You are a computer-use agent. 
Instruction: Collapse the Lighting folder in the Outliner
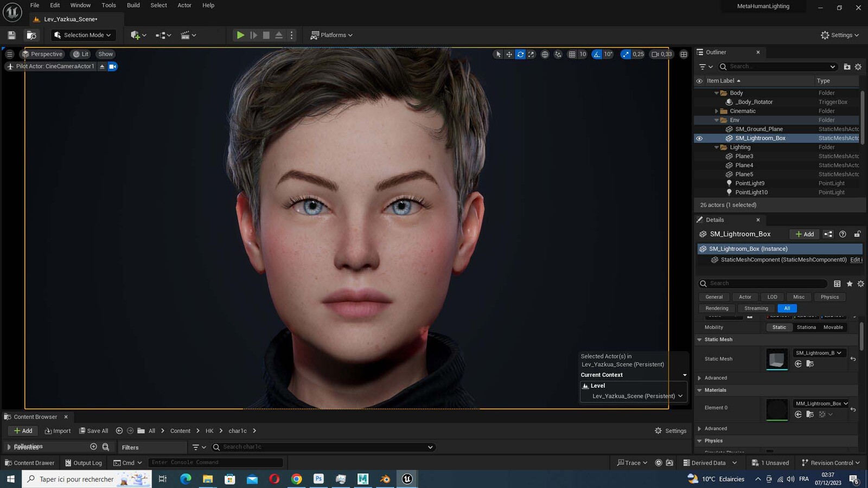[716, 147]
